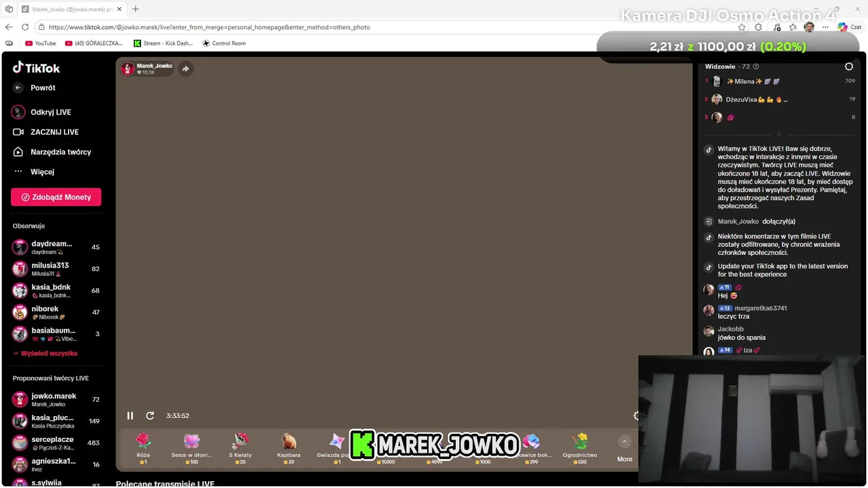Open browser profile avatar
Screen dimensions: 868x488
click(x=809, y=27)
